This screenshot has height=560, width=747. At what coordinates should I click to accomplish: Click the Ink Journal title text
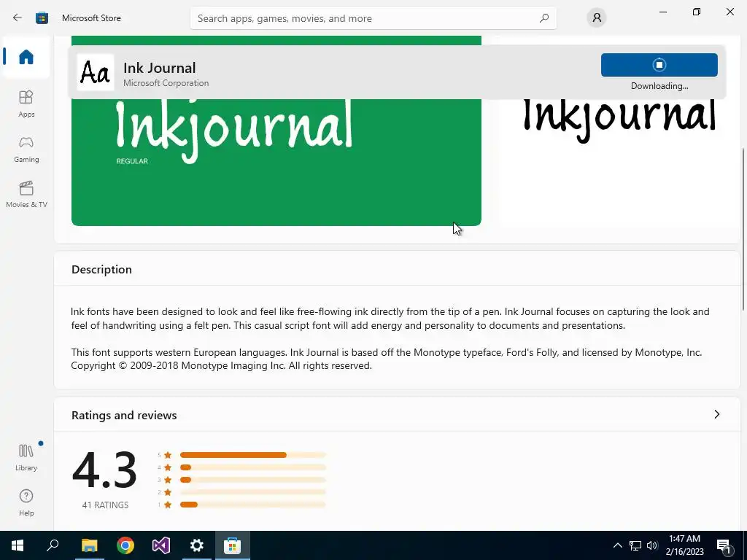160,68
